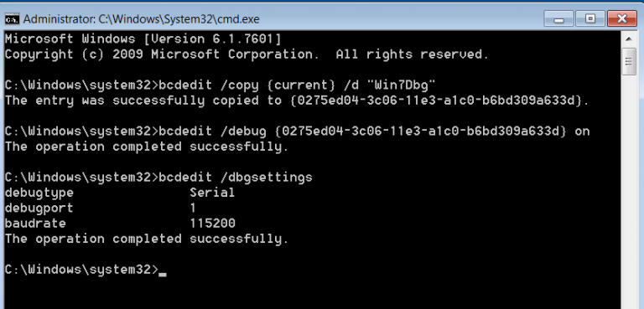This screenshot has width=644, height=309.
Task: Click the word "on" ending the /debug command
Action: pos(582,131)
